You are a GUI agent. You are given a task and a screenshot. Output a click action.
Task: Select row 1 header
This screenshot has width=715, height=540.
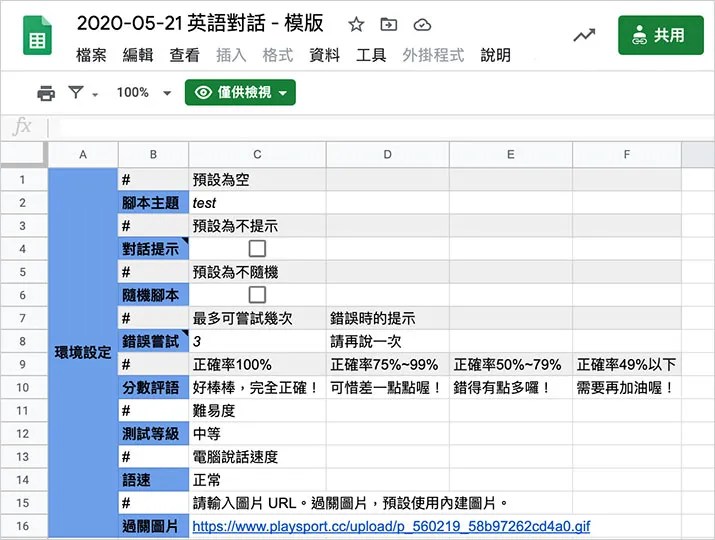coord(23,180)
